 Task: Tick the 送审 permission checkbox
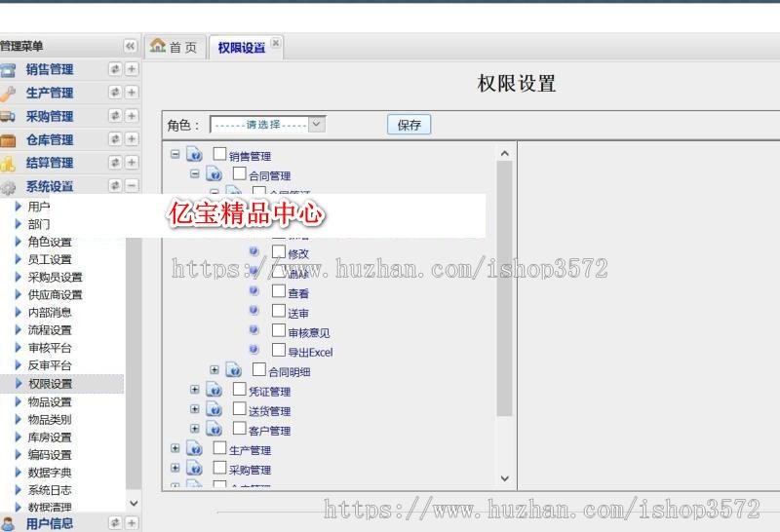click(x=279, y=311)
